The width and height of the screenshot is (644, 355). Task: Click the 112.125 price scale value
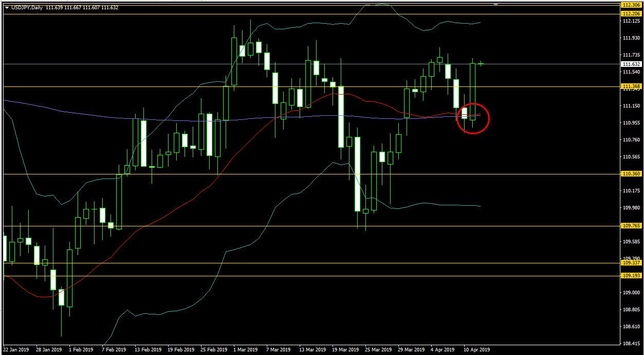[631, 21]
